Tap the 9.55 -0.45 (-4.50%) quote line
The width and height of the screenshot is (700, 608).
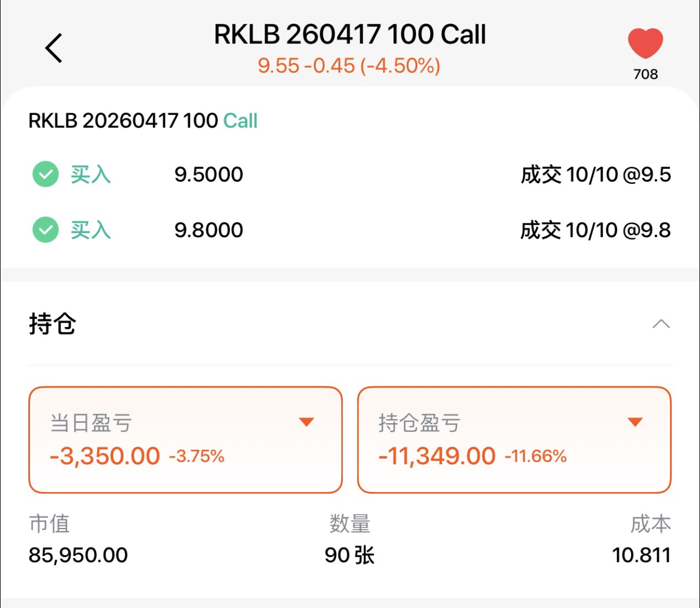tap(349, 66)
